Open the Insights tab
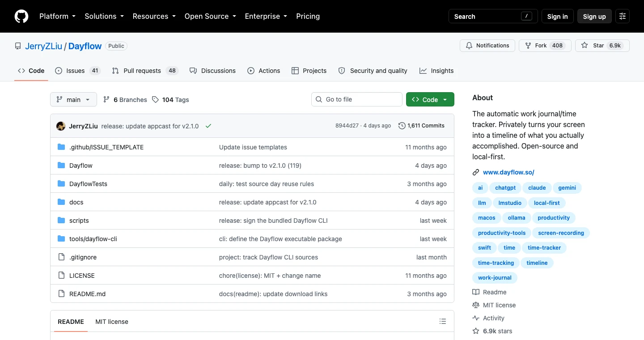This screenshot has height=340, width=644. 436,71
